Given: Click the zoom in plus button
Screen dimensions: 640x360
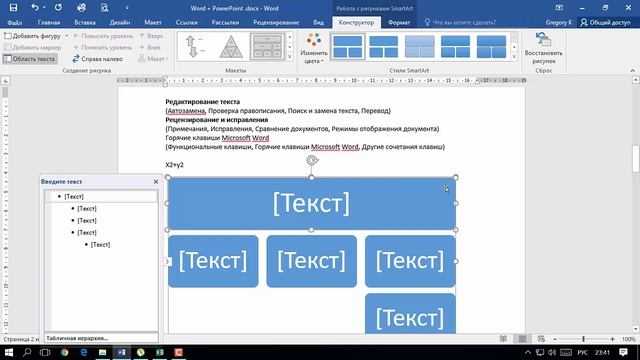Looking at the screenshot, I should coord(612,339).
